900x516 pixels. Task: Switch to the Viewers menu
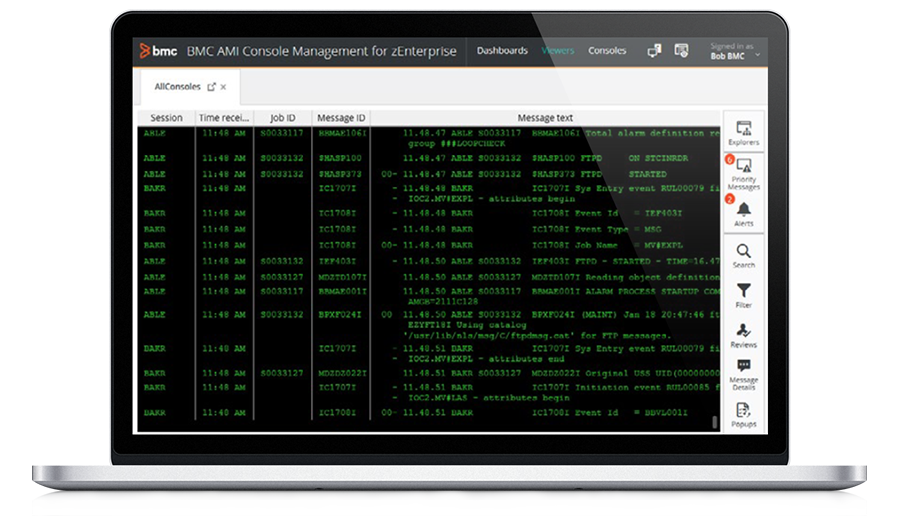[558, 50]
